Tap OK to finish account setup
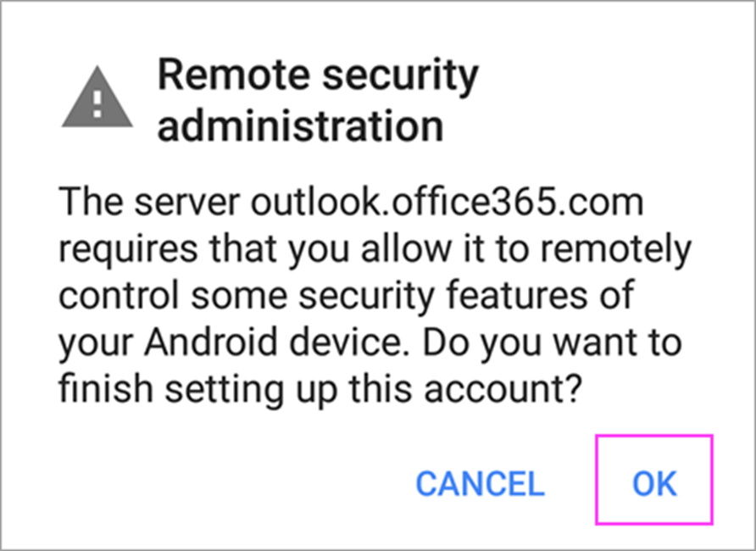Screen dimensions: 756x551 [x=654, y=480]
